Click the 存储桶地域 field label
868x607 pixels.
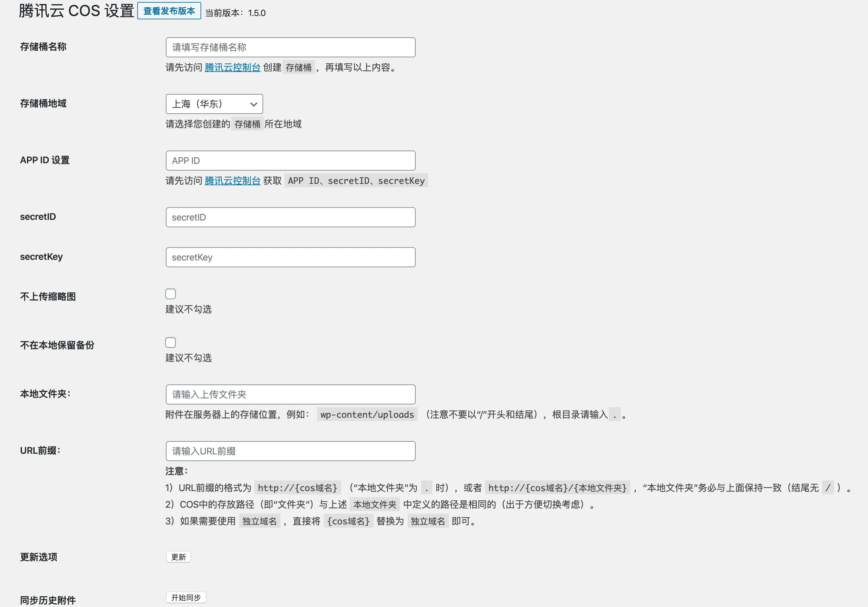tap(43, 104)
